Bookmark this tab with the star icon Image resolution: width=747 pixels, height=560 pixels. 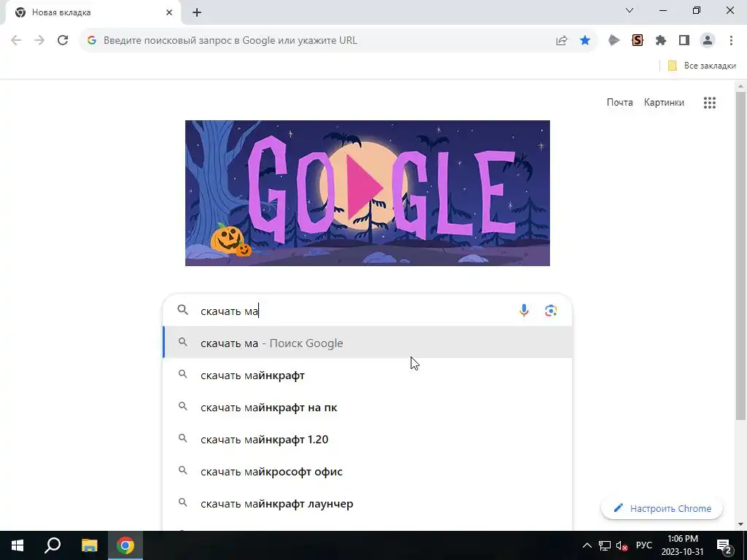coord(585,41)
